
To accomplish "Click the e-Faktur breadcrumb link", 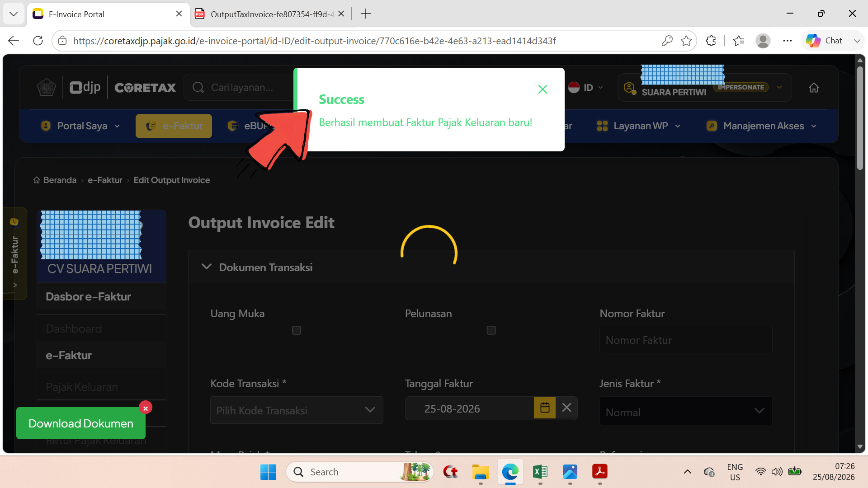I will pyautogui.click(x=105, y=180).
